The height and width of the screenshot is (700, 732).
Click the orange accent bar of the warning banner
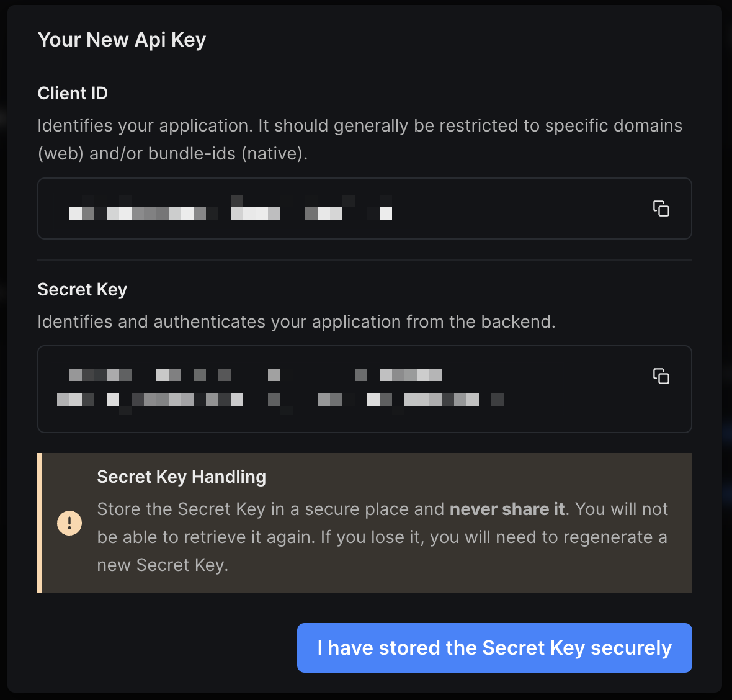(39, 523)
